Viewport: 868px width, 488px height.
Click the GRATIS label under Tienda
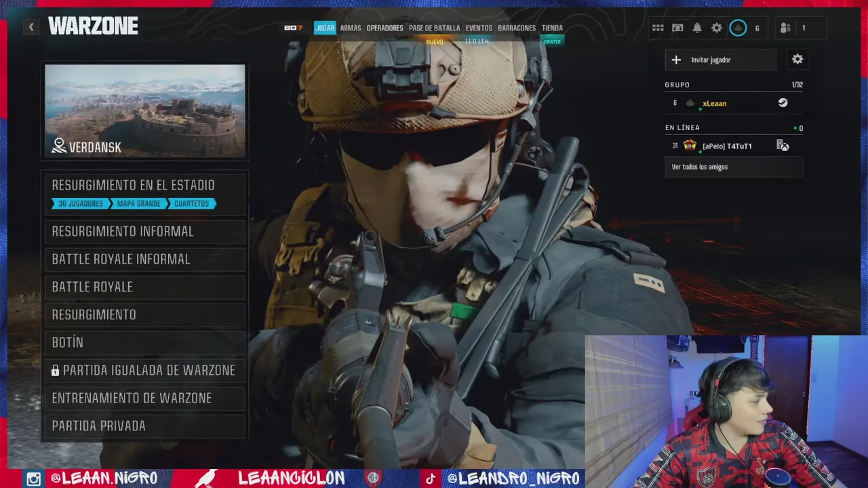(552, 41)
